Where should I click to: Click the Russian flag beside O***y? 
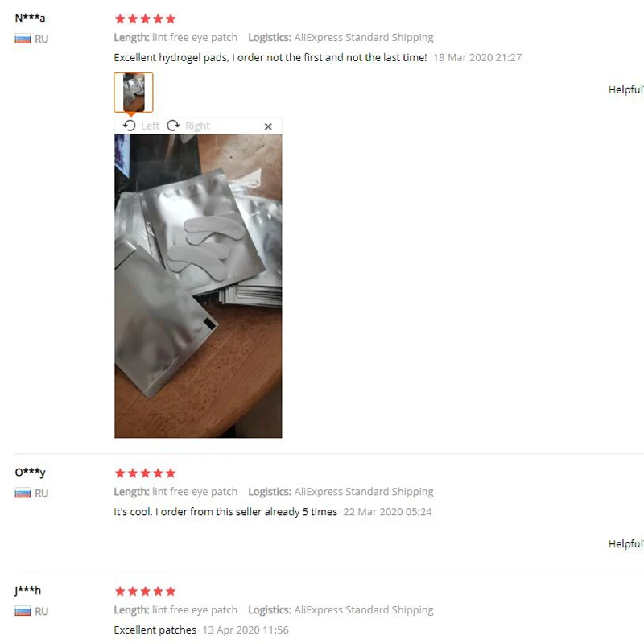[x=23, y=493]
